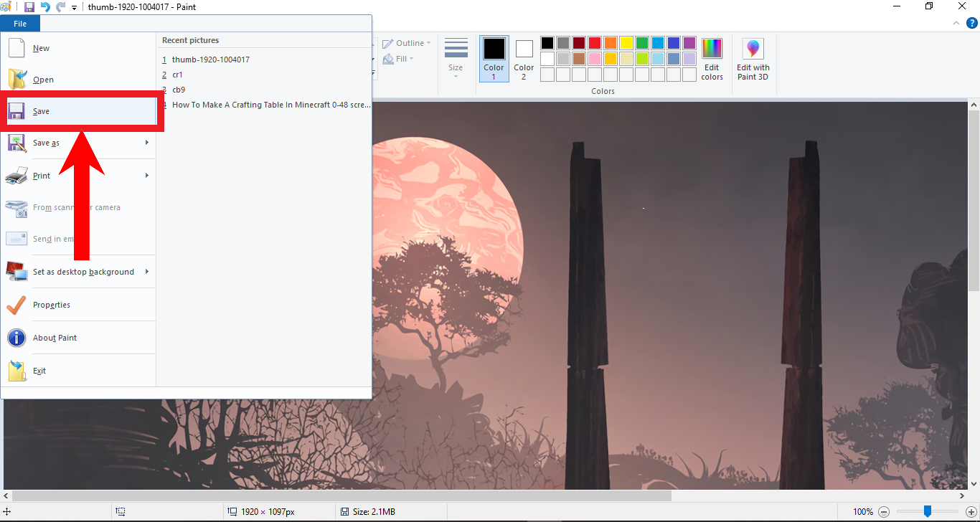Close the File menu via the File tab
The height and width of the screenshot is (522, 980).
tap(20, 24)
